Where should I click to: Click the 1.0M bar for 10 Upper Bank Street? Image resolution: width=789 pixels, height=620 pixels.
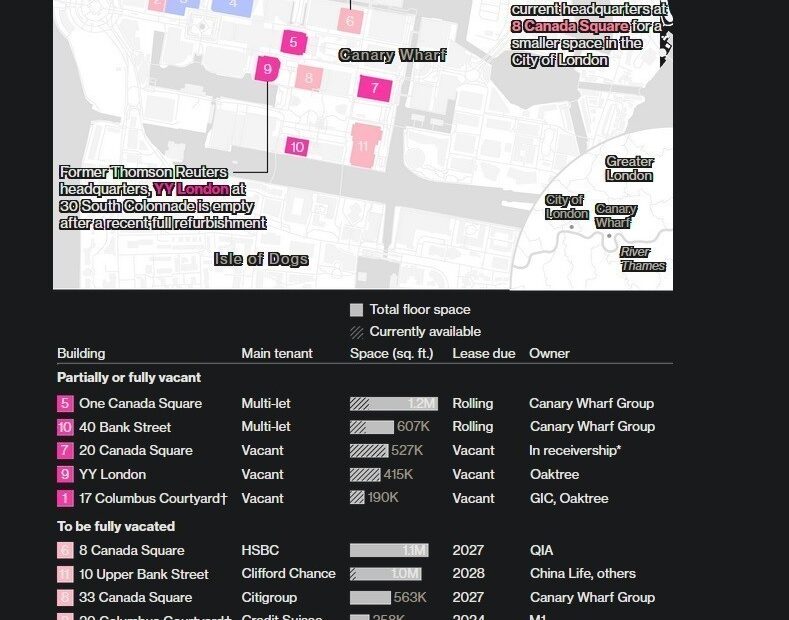coord(386,574)
